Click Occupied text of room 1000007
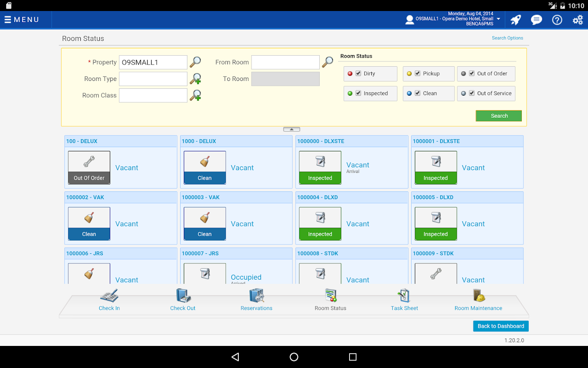The height and width of the screenshot is (368, 588). click(246, 277)
